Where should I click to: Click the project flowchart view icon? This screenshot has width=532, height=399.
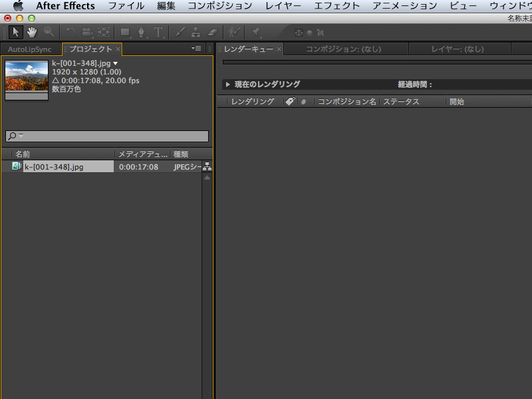click(207, 167)
